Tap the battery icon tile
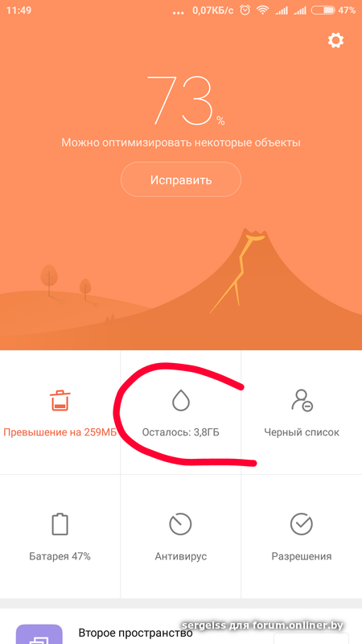The image size is (362, 644). [60, 524]
